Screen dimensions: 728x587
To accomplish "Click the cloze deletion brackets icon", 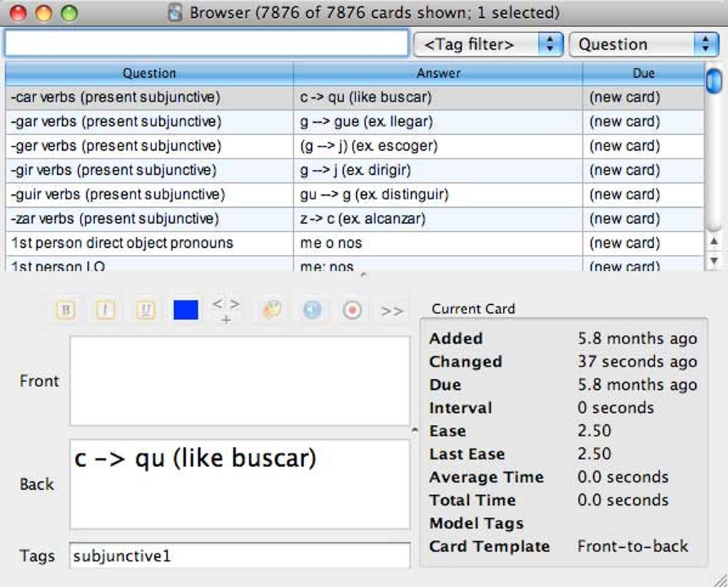I will [x=226, y=310].
